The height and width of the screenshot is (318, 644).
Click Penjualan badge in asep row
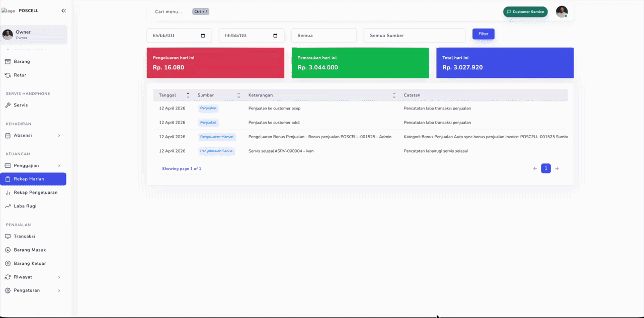coord(208,109)
